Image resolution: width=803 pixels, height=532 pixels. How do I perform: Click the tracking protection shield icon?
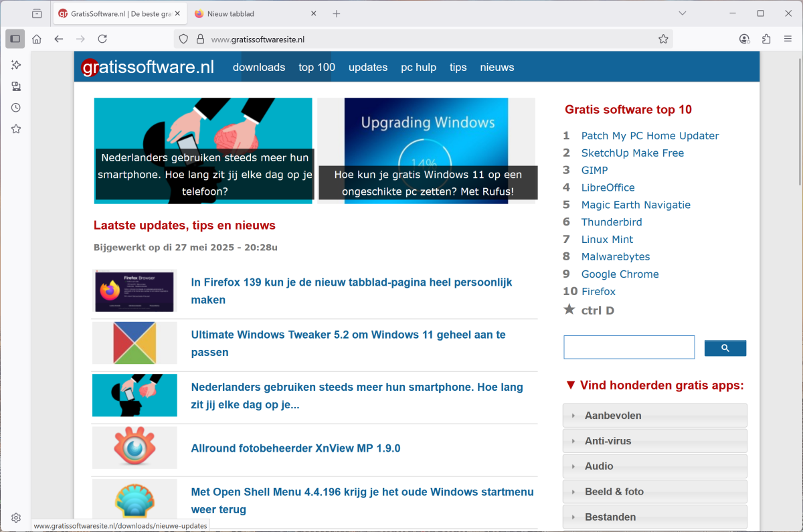click(x=184, y=39)
